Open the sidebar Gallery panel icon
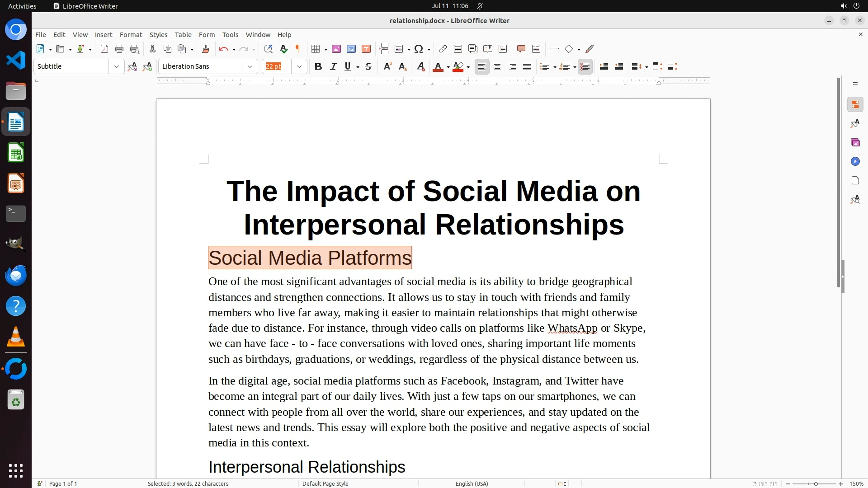Viewport: 868px width, 488px height. click(x=855, y=143)
